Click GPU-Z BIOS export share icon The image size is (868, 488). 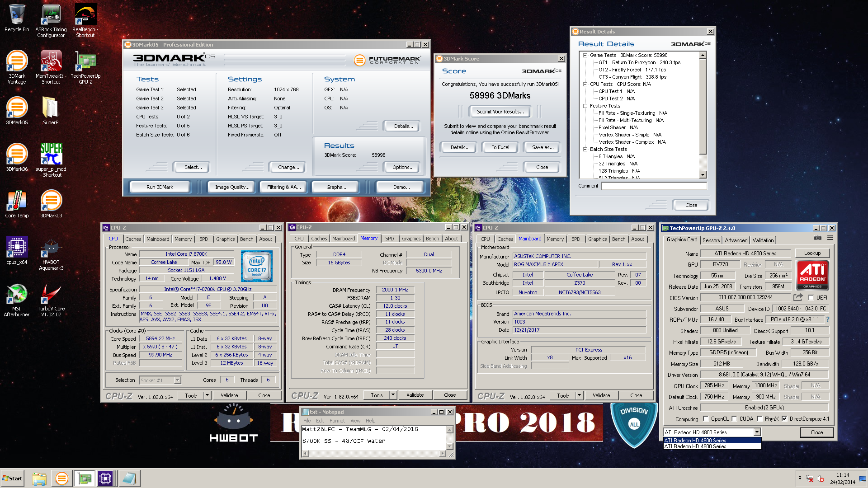tap(798, 297)
